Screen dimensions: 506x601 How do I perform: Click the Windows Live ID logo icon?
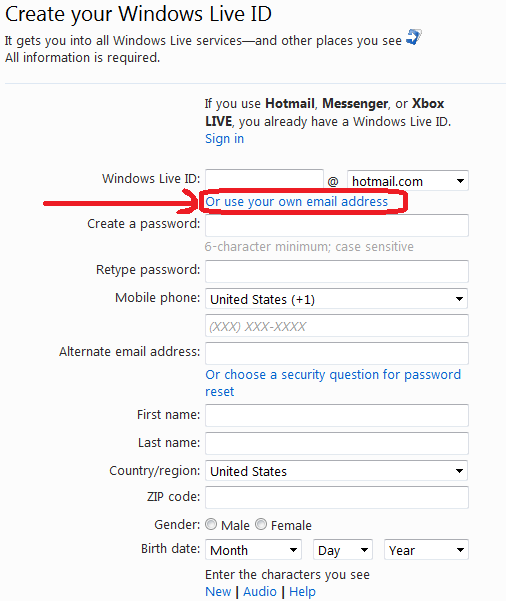point(414,37)
